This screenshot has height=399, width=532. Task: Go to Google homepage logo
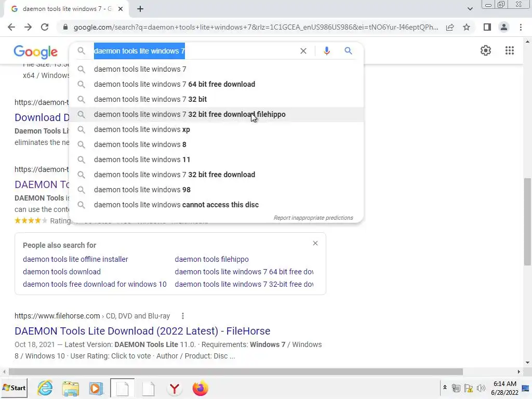pos(36,51)
